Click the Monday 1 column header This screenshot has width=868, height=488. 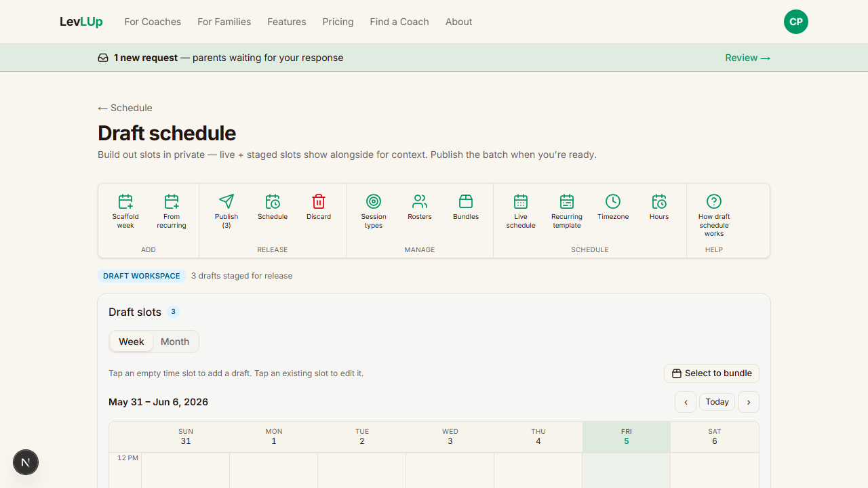[x=274, y=436]
